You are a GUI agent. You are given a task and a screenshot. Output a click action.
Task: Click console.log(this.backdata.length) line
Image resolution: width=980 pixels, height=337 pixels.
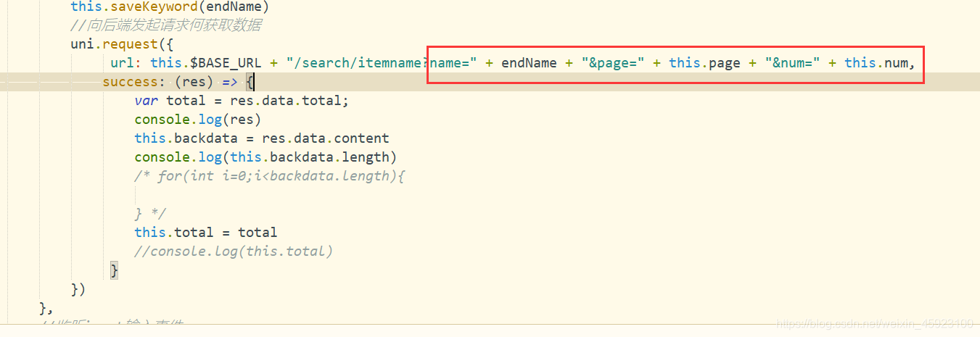tap(265, 157)
